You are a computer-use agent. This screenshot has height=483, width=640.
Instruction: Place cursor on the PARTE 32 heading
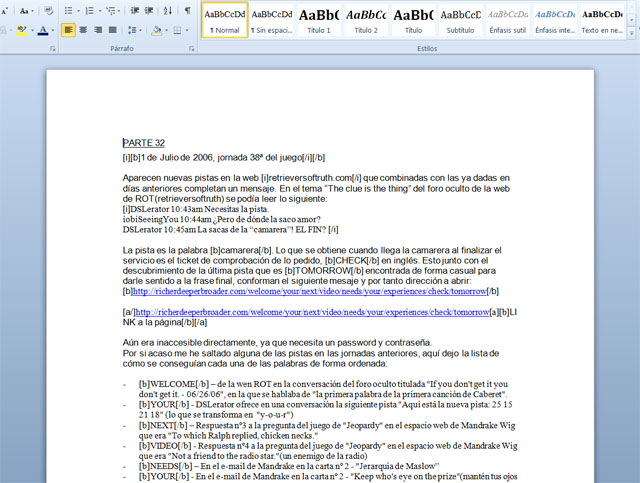pyautogui.click(x=143, y=143)
